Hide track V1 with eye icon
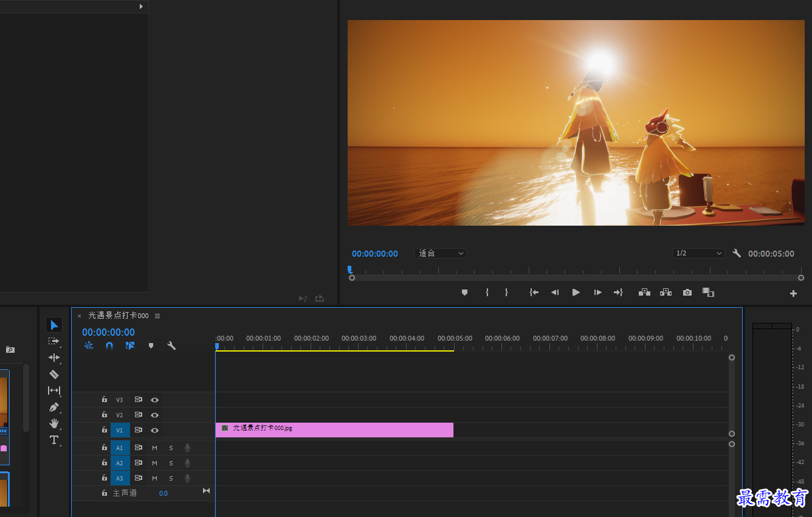Viewport: 812px width, 517px height. 155,430
